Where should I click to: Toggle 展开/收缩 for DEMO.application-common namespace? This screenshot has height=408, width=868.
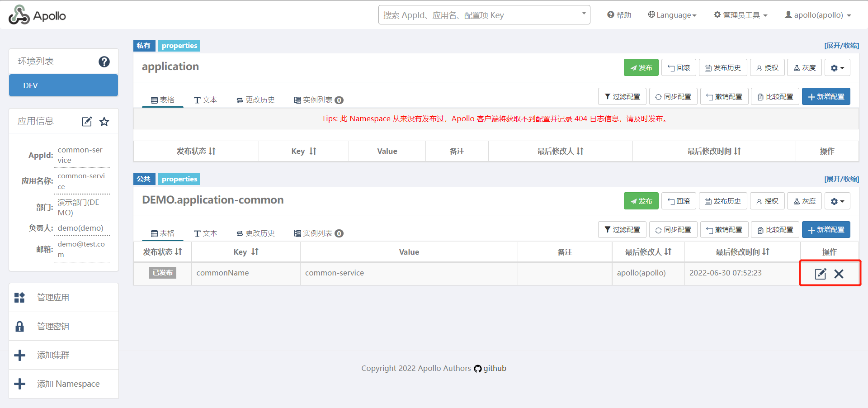coord(841,179)
